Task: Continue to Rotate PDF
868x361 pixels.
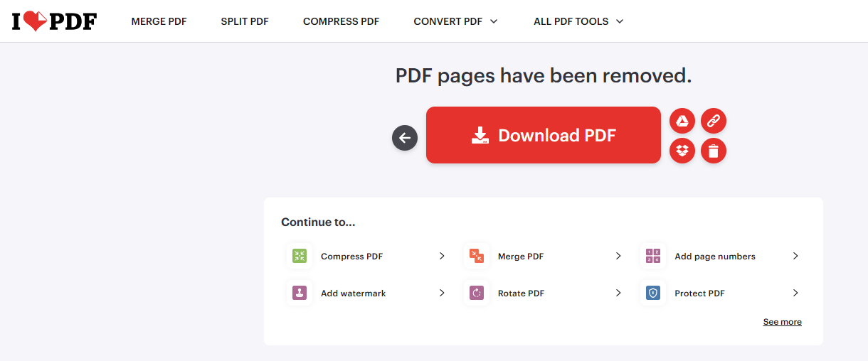Action: [521, 293]
